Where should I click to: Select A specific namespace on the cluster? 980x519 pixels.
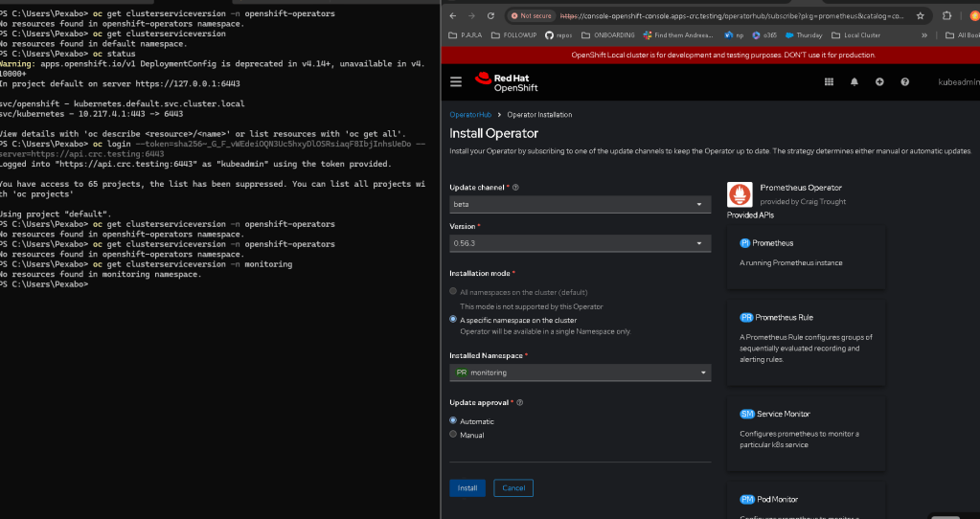coord(453,319)
